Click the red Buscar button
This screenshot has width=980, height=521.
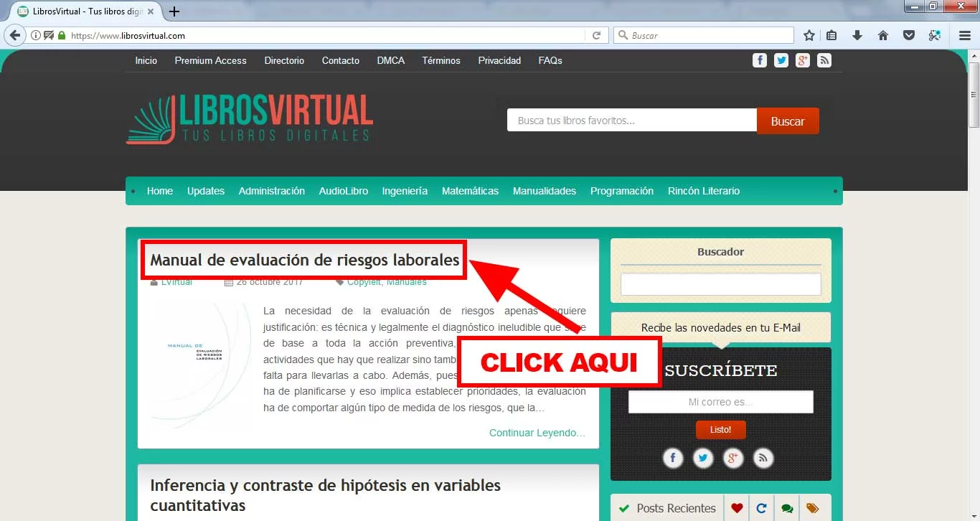pos(788,121)
